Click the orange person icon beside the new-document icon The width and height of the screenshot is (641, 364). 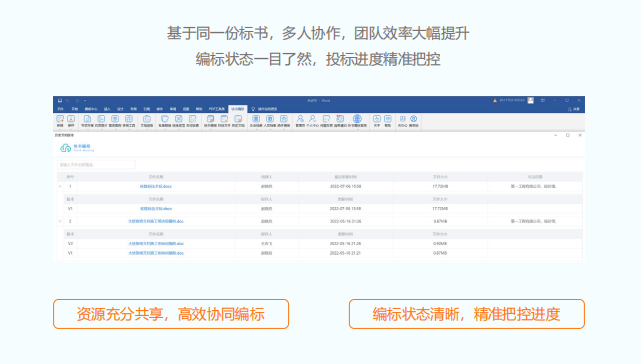coord(71,119)
